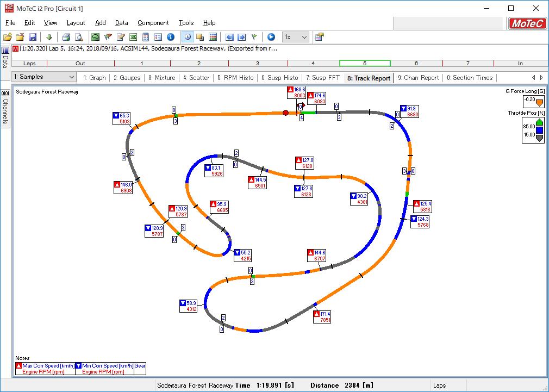Click the Excel export icon

133,37
